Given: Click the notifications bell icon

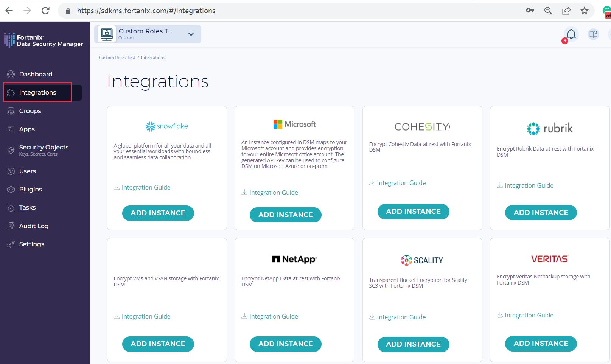Looking at the screenshot, I should click(571, 34).
